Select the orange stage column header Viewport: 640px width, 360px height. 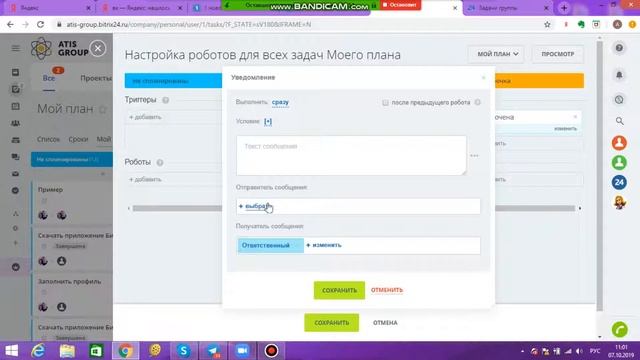[539, 81]
